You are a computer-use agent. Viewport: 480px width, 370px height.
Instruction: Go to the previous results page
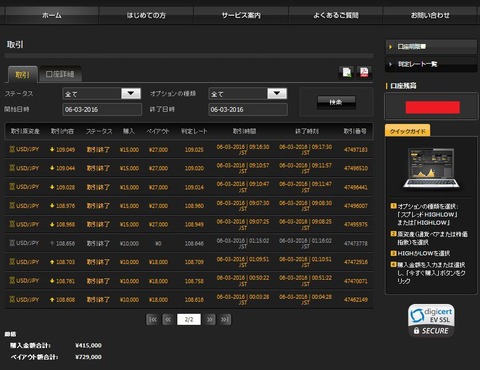pyautogui.click(x=168, y=319)
